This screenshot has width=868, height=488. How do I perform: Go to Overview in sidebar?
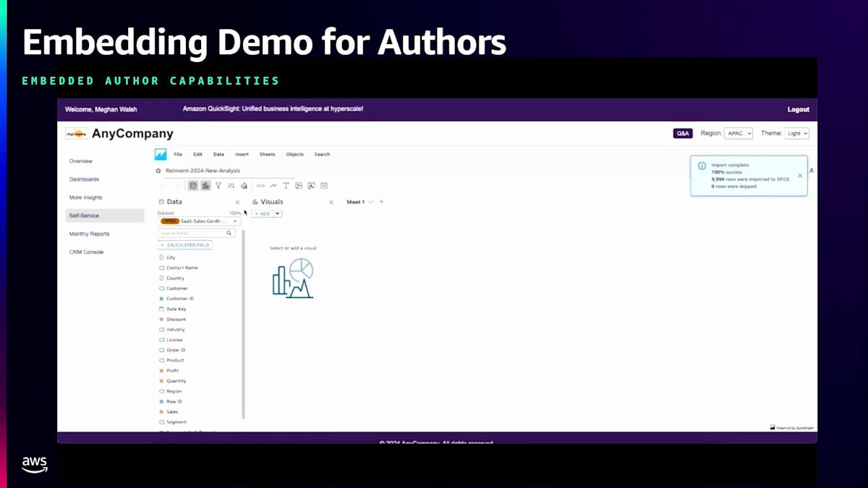tap(81, 160)
